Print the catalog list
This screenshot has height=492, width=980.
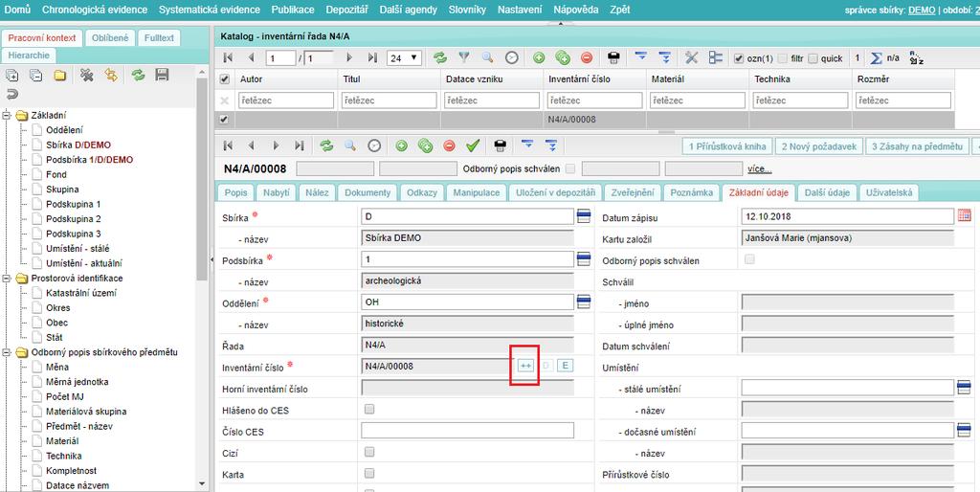(x=613, y=58)
